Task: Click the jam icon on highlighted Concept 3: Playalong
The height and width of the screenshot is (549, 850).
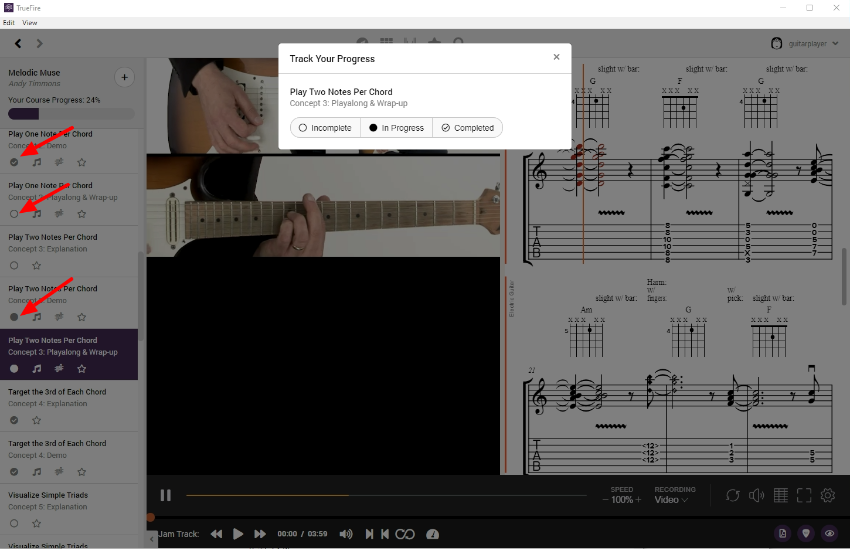Action: click(x=59, y=369)
